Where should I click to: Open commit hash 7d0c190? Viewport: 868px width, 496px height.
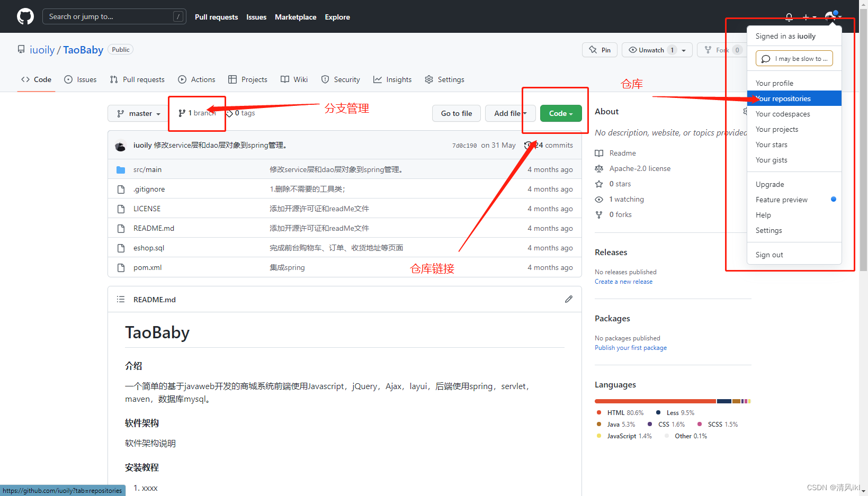tap(464, 146)
